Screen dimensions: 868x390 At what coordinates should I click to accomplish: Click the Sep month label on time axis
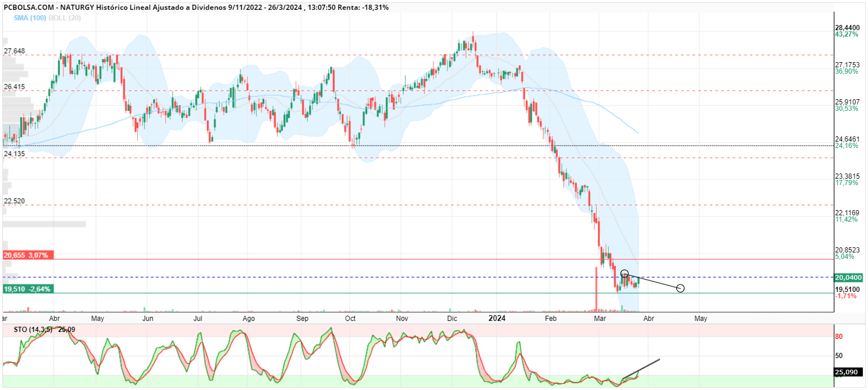click(x=302, y=319)
